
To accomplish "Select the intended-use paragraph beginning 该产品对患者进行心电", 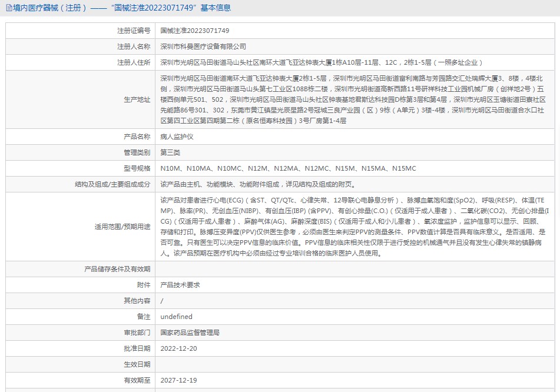I will 354,227.
